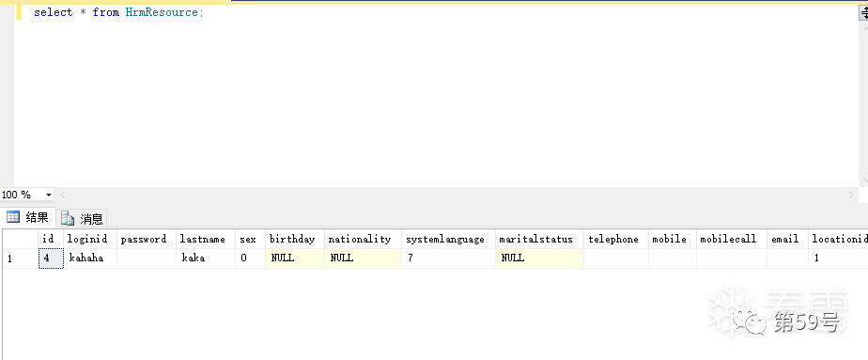Viewport: 868px width, 360px height.
Task: Click the HrmResource table name in query
Action: click(x=162, y=12)
